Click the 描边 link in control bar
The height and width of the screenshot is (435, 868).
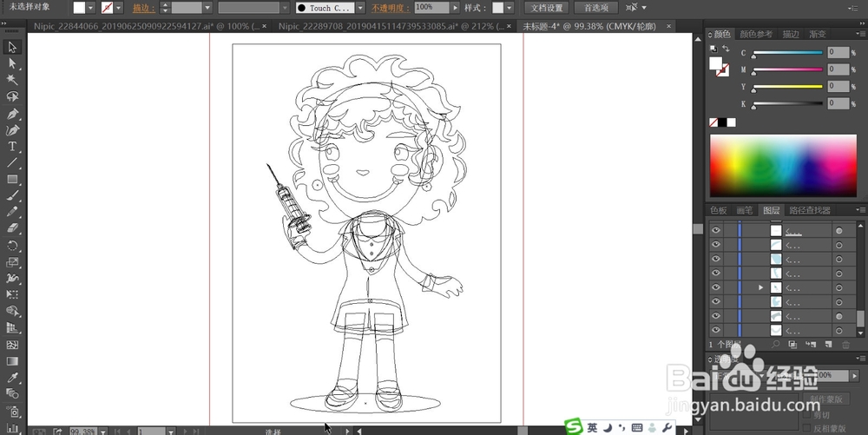tap(144, 9)
